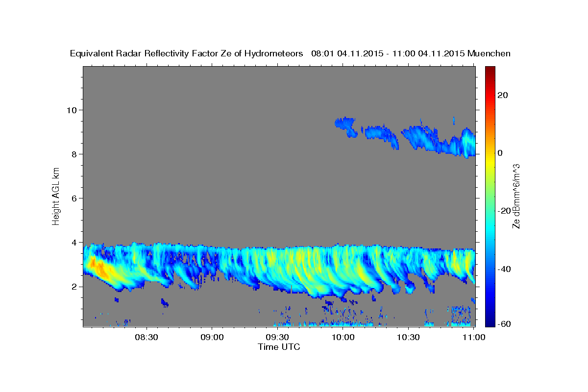This screenshot has width=588, height=392.
Task: Click the colorbar tick label -40
Action: click(x=504, y=269)
